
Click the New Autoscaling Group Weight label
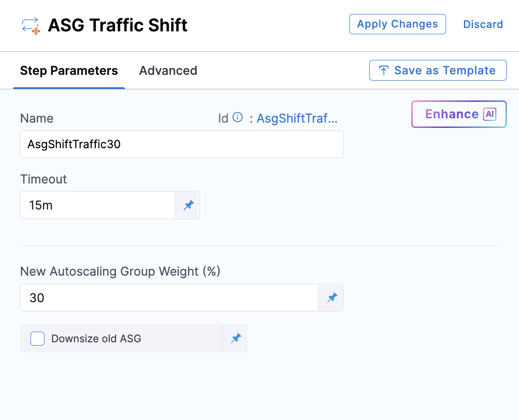(120, 271)
